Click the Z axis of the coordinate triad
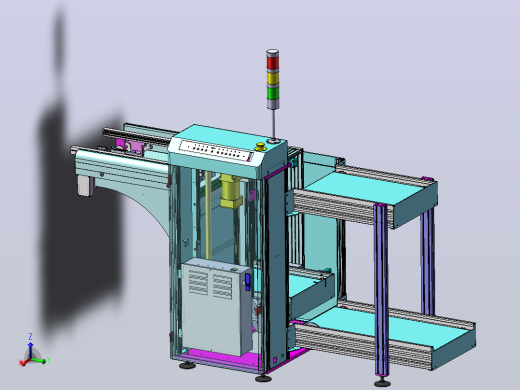This screenshot has width=520, height=390. tap(30, 348)
